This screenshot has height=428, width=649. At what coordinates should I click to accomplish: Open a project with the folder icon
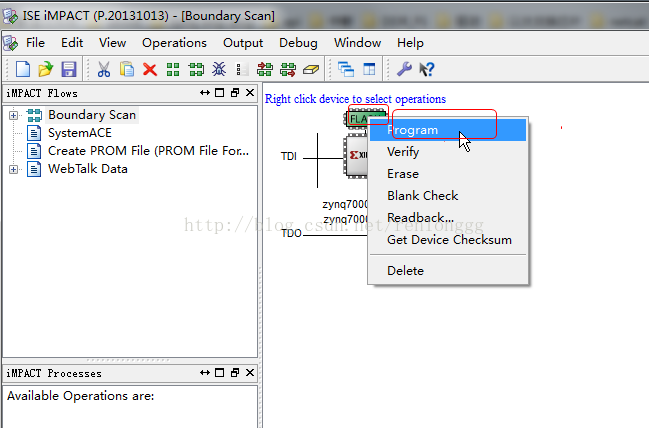(x=46, y=69)
